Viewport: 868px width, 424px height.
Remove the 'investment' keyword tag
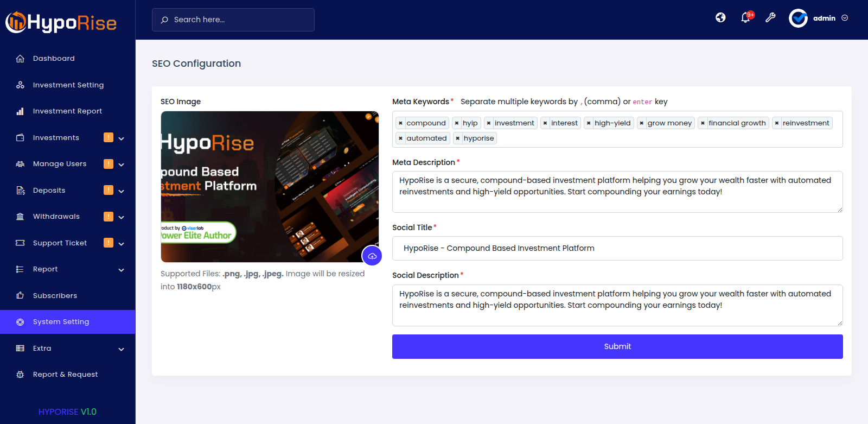[x=489, y=123]
